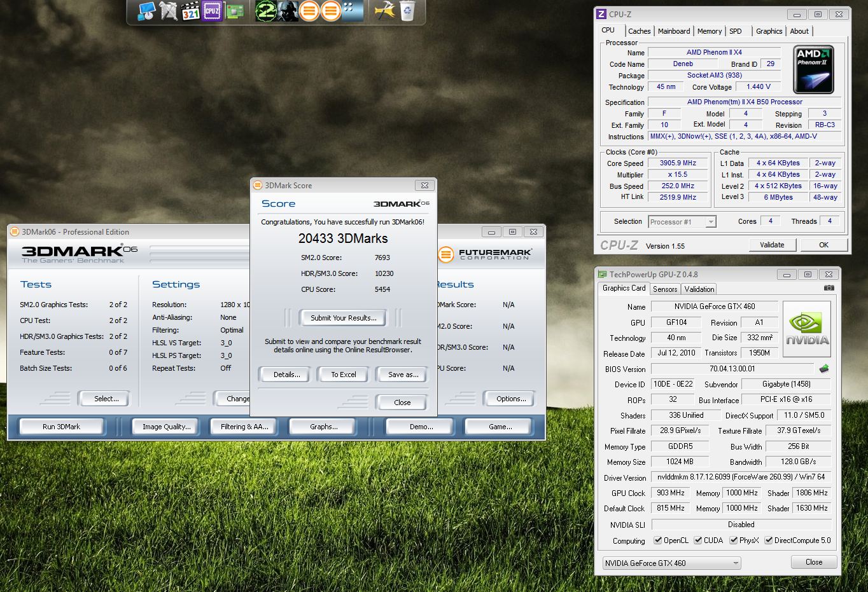Click Submit Your Results button

coord(344,318)
